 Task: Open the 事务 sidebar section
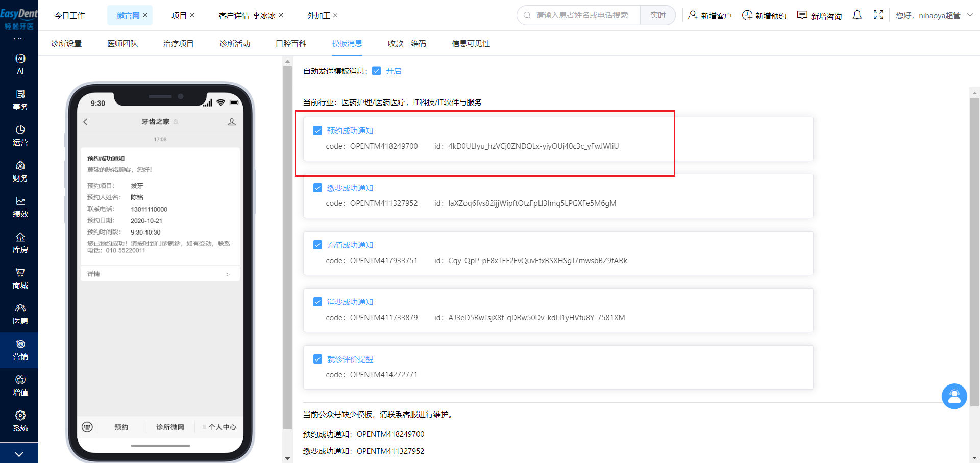[20, 100]
